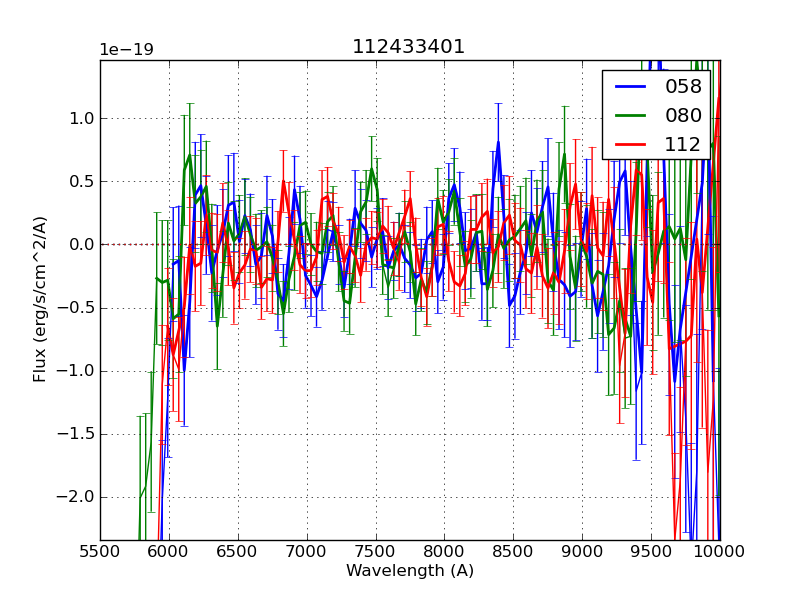
Task: Click the red line swatch in legend
Action: point(630,144)
